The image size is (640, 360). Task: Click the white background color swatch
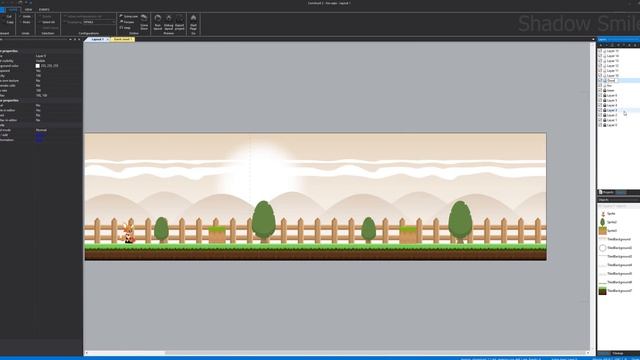tap(38, 66)
